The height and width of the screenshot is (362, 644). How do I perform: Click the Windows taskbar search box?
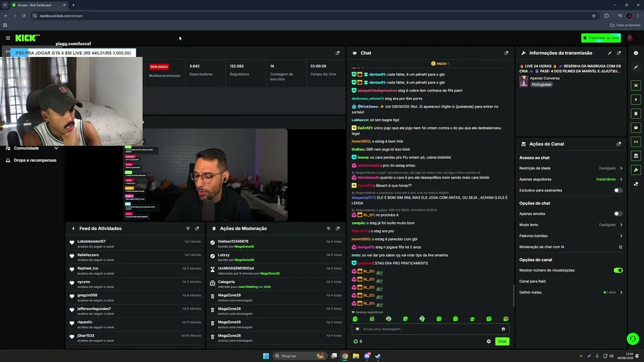[x=299, y=356]
